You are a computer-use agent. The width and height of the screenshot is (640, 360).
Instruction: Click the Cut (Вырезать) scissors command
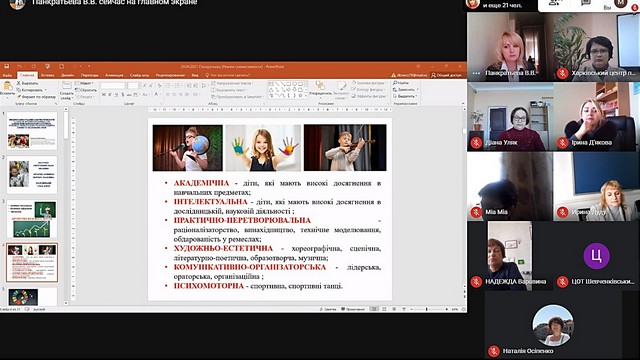[x=27, y=83]
